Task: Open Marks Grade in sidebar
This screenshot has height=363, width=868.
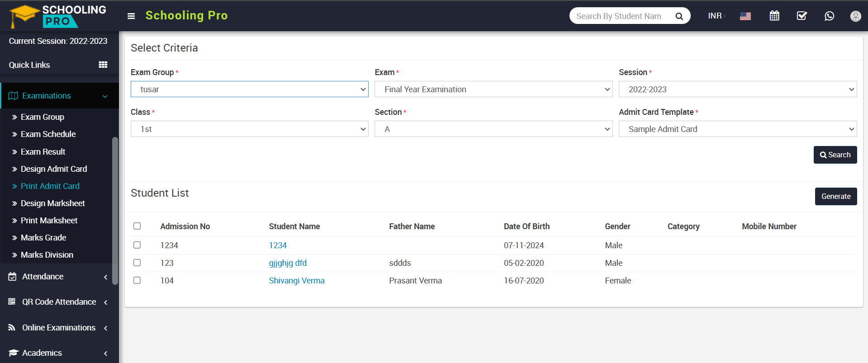Action: tap(43, 238)
